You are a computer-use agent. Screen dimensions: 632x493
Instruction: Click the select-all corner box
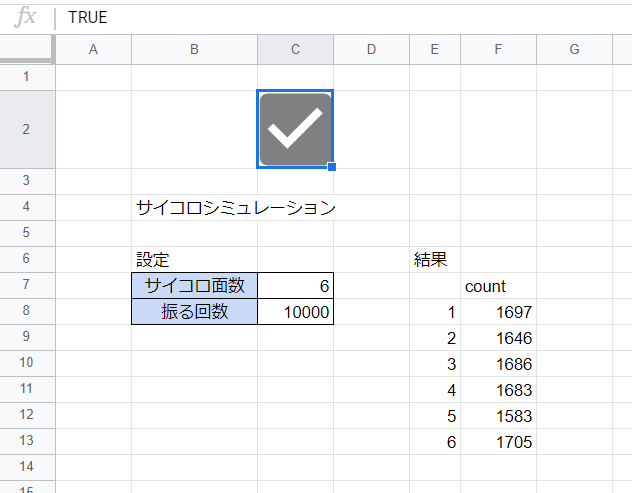(x=26, y=50)
